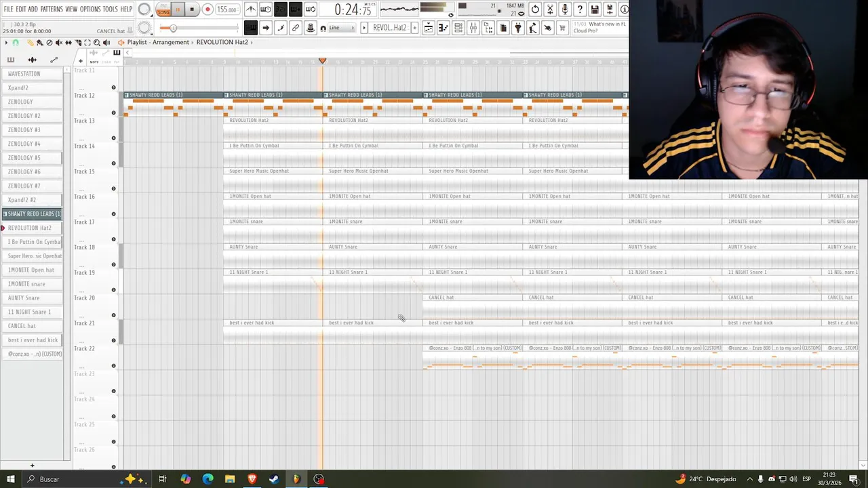Arm the record button
868x488 pixels.
tap(208, 9)
